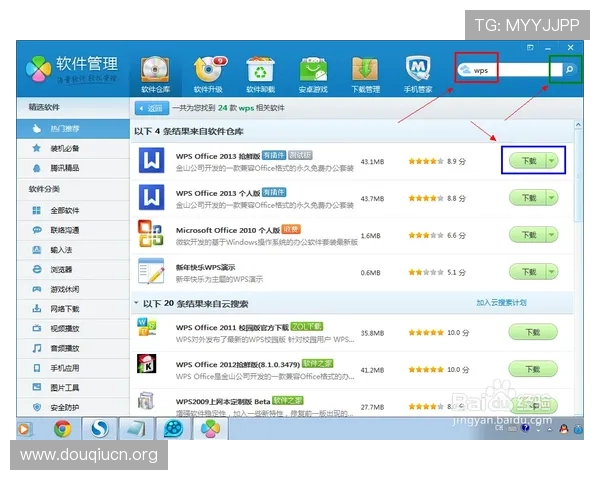Open the 软件仓库 toolbar icon
Image resolution: width=600 pixels, height=480 pixels.
tap(154, 72)
